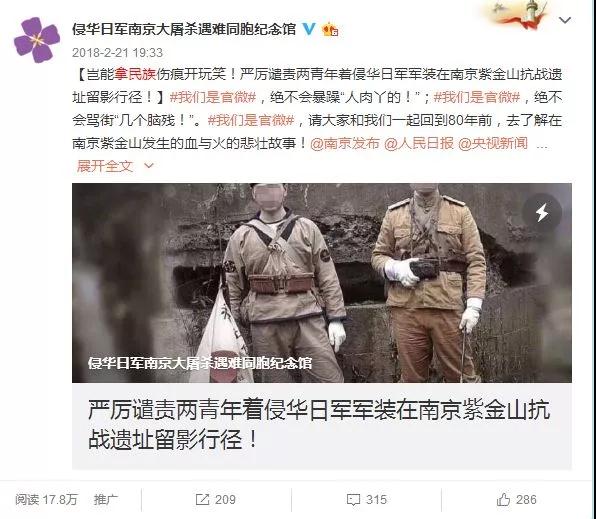Open the account name 侵华日军南京大屠杀遇难同胞纪念馆

[x=184, y=29]
